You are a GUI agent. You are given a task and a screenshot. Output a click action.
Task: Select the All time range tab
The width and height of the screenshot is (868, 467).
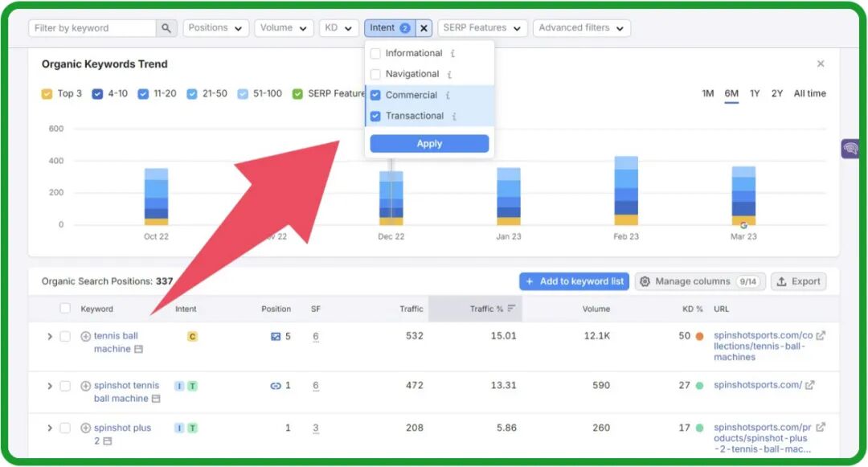click(809, 94)
